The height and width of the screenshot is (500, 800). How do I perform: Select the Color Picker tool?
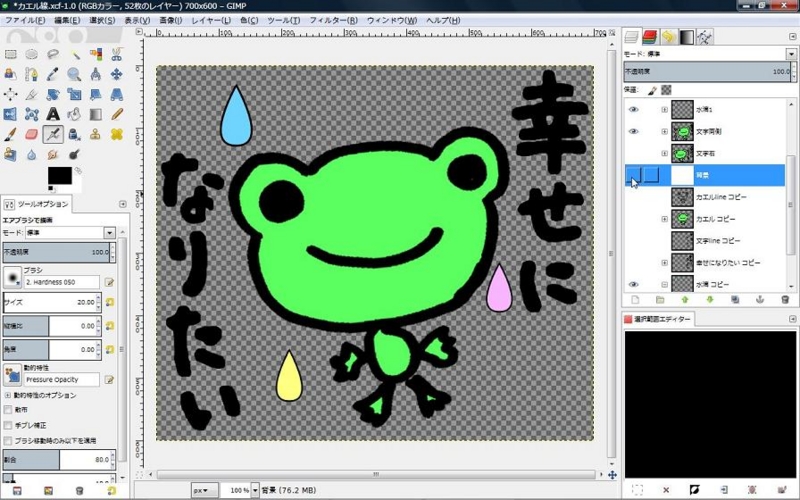(53, 74)
